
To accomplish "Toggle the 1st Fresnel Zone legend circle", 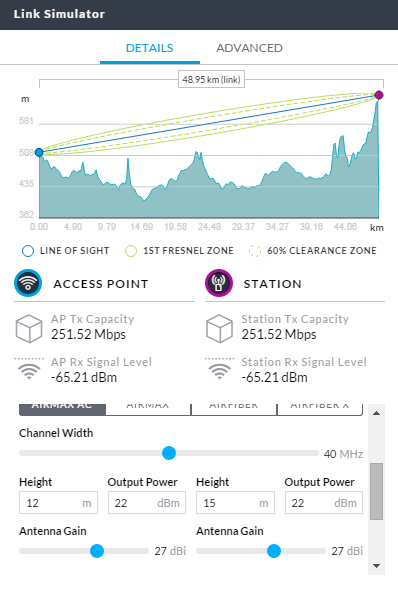I will tap(131, 251).
